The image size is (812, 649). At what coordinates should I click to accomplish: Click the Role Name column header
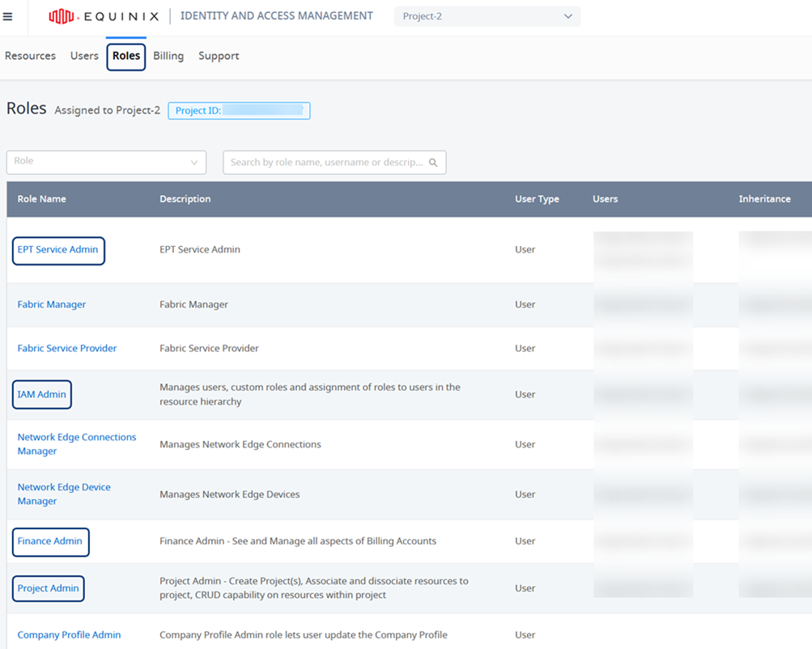[x=41, y=199]
